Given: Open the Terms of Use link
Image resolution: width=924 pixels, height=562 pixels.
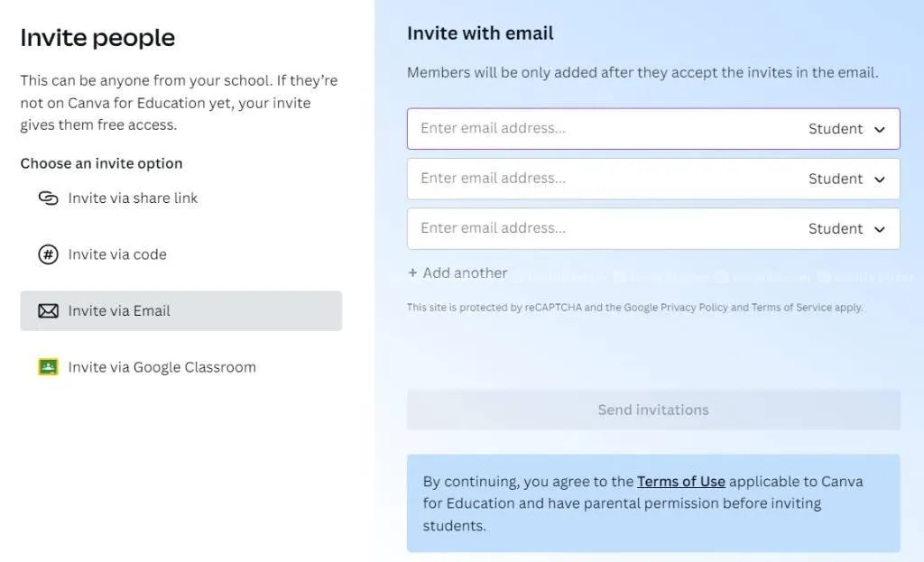Looking at the screenshot, I should tap(680, 482).
